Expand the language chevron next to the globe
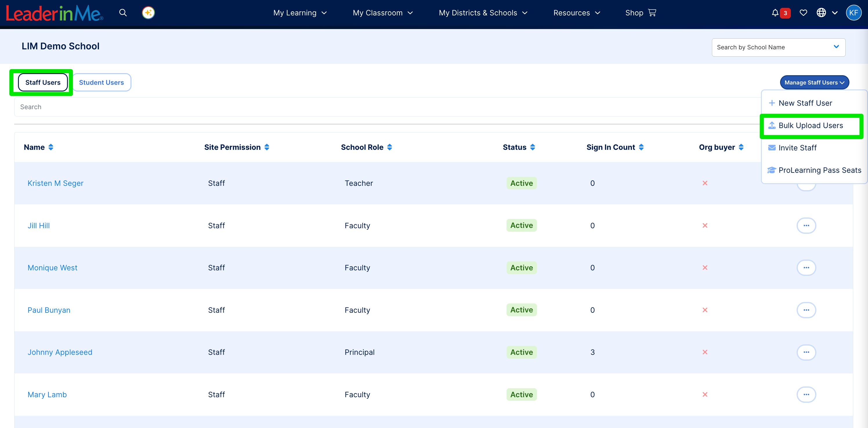The image size is (868, 428). point(835,13)
